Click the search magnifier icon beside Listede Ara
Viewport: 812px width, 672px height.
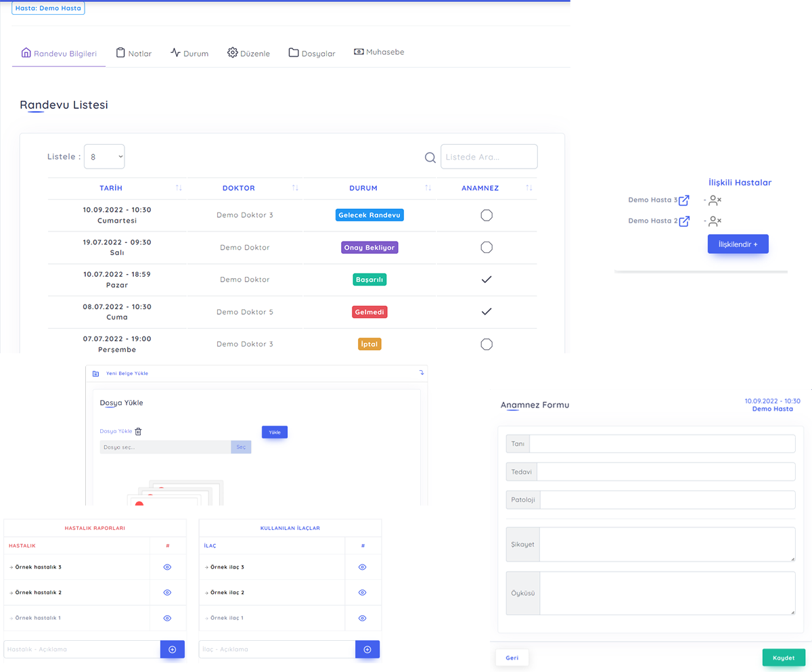coord(430,158)
